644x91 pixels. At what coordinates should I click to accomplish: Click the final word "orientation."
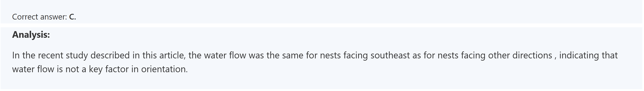pos(164,69)
